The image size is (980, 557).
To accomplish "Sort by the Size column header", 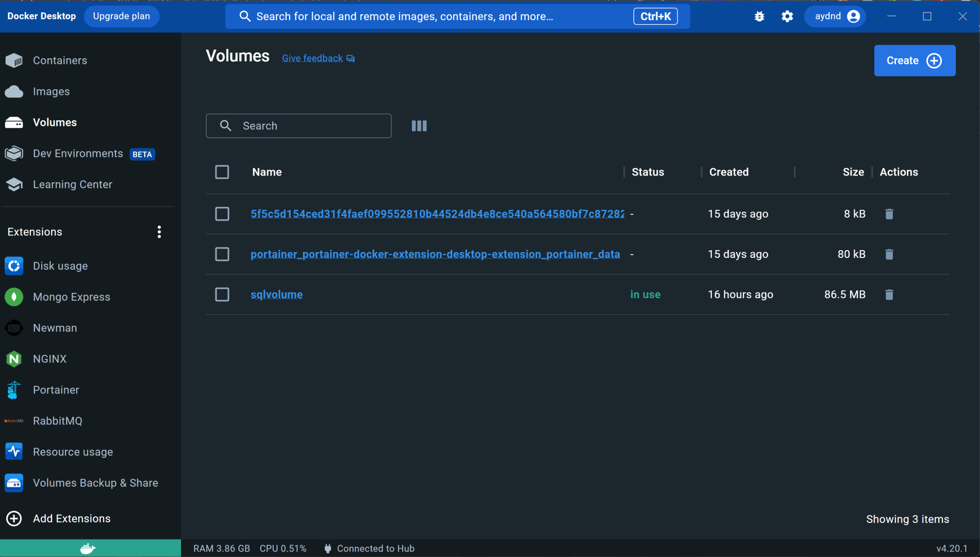I will click(853, 172).
